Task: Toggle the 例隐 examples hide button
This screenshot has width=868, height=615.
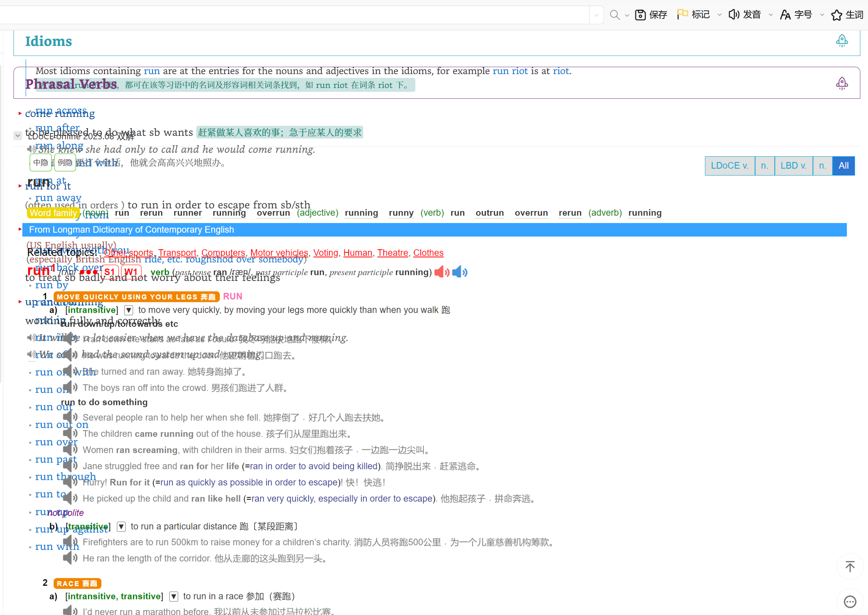Action: [65, 163]
